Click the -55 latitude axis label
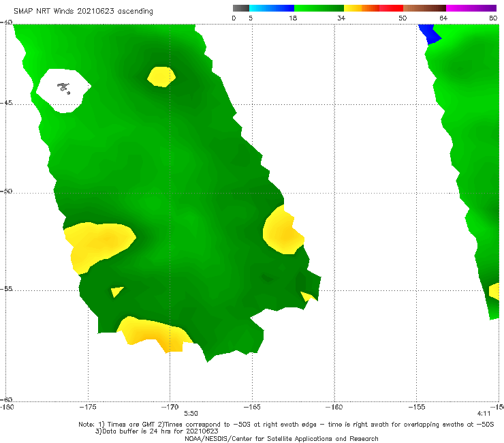Screen dimensions: 504x443 pyautogui.click(x=6, y=288)
